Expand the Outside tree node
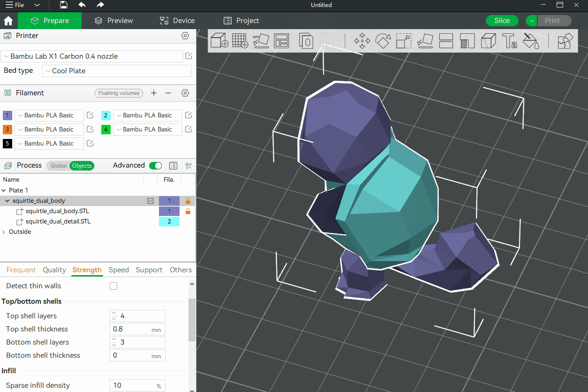588x392 pixels. 4,232
